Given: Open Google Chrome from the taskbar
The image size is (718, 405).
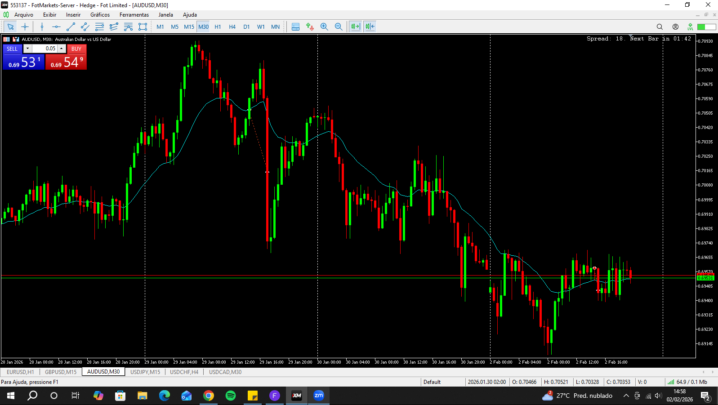Looking at the screenshot, I should (x=208, y=396).
